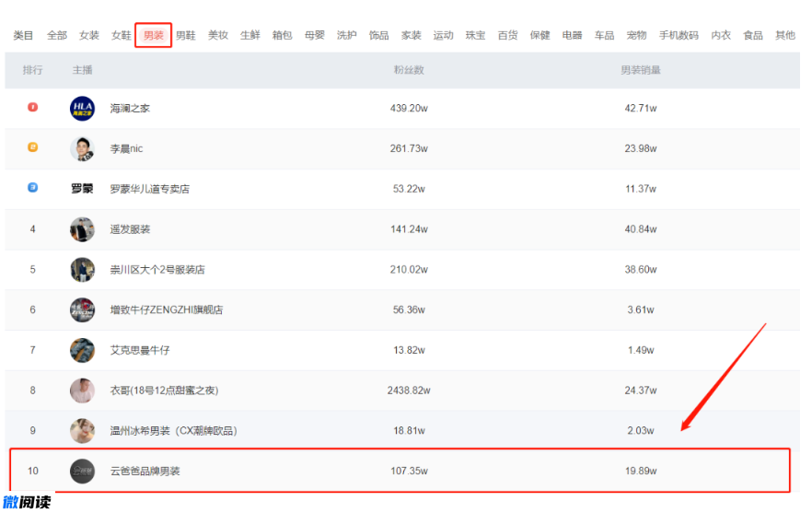Open the 崇川区大个2号服装店 avatar
The height and width of the screenshot is (513, 812).
point(82,270)
